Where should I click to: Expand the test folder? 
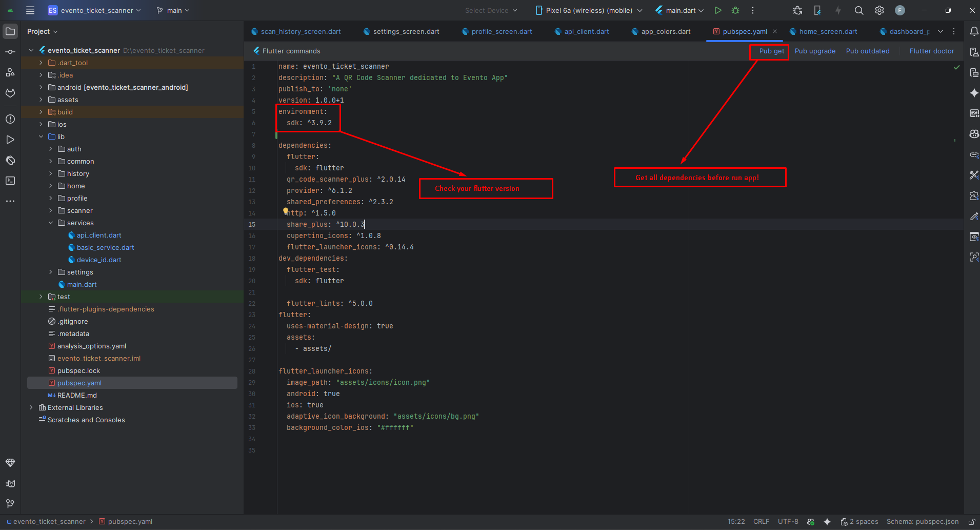click(41, 297)
